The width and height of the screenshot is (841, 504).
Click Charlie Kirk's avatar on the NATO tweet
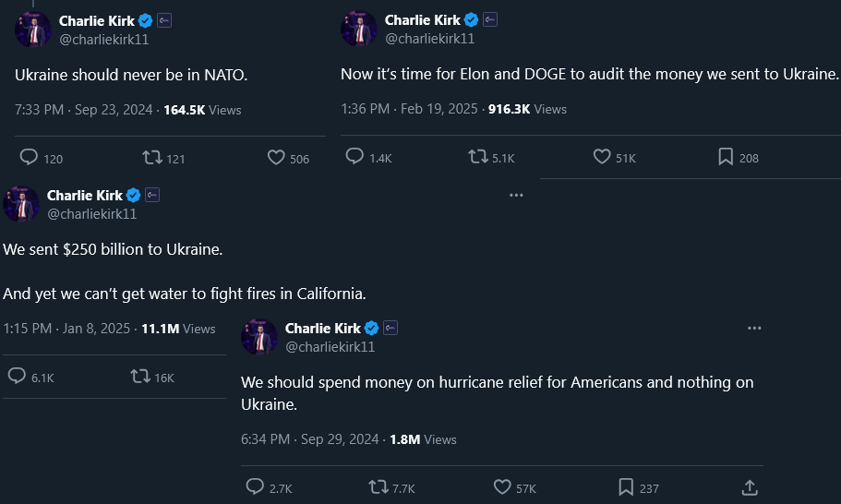[32, 30]
